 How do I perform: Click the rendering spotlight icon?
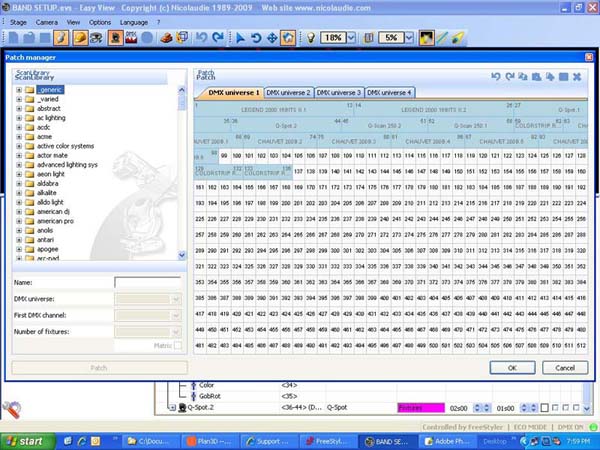[x=426, y=38]
